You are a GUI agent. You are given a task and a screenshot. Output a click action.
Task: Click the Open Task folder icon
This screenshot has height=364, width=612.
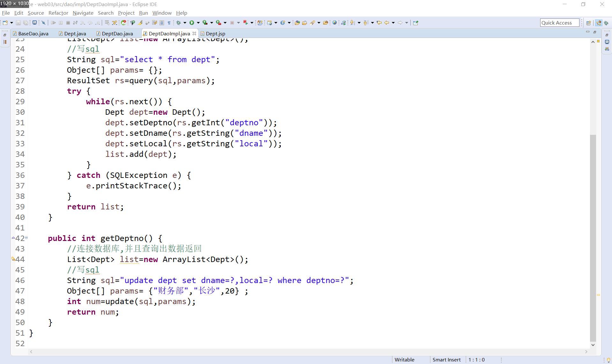pyautogui.click(x=304, y=23)
